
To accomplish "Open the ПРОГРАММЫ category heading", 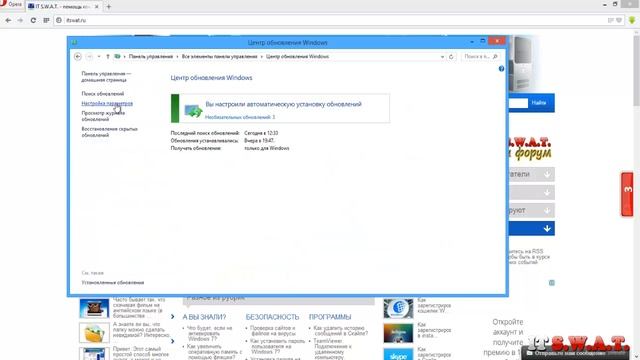I will [x=330, y=317].
